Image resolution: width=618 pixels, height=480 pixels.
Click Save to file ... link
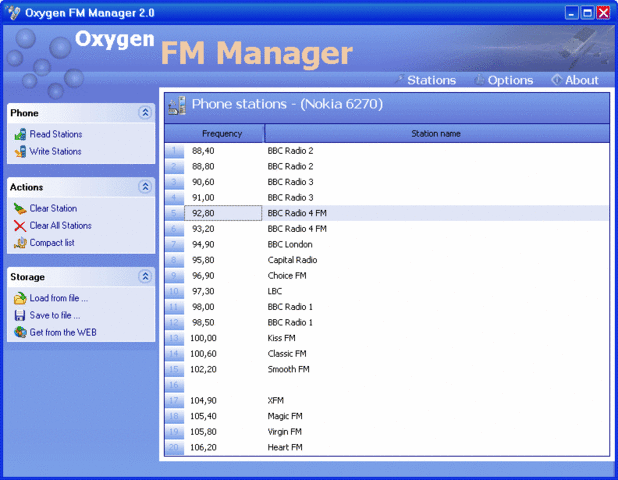55,316
